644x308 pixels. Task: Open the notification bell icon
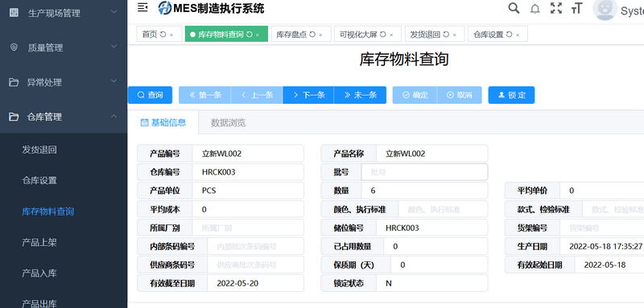click(x=535, y=9)
